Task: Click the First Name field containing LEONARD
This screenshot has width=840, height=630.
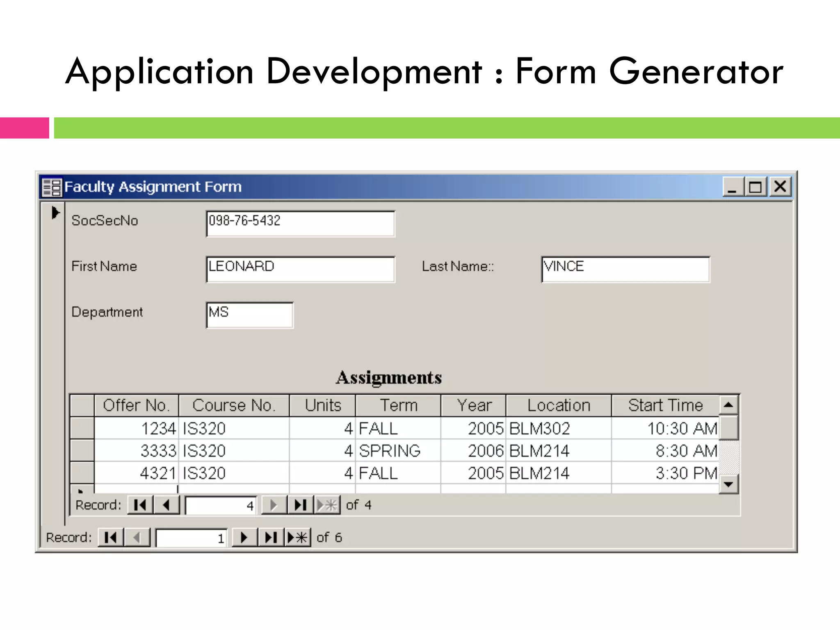Action: point(300,269)
